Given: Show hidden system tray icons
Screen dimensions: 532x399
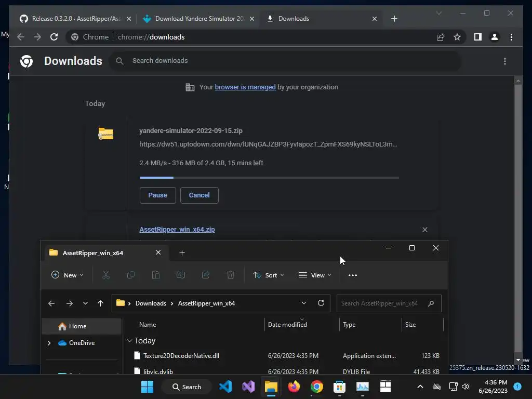Looking at the screenshot, I should point(420,387).
